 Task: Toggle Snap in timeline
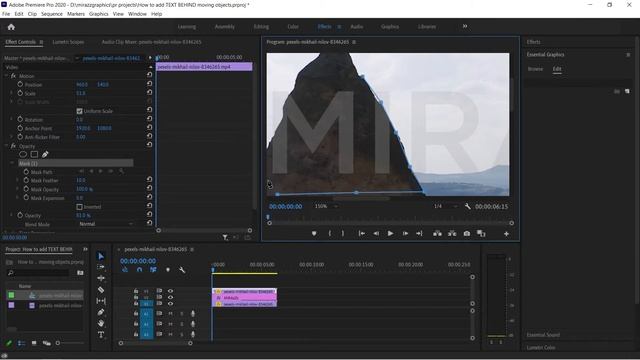click(139, 270)
